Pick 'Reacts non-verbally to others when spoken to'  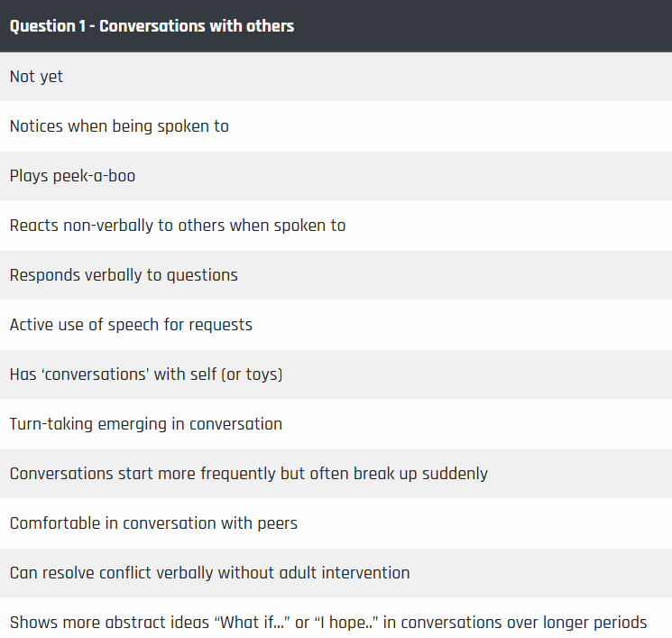point(336,226)
